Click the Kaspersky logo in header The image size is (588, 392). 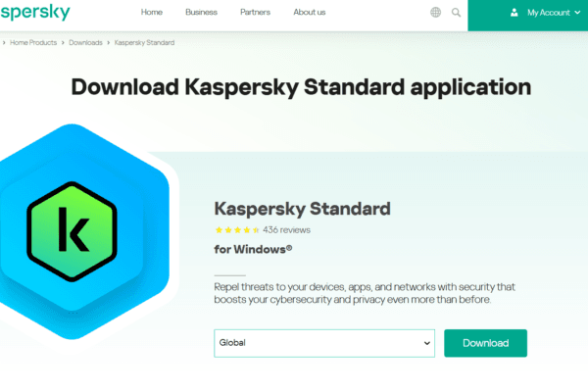click(x=35, y=13)
